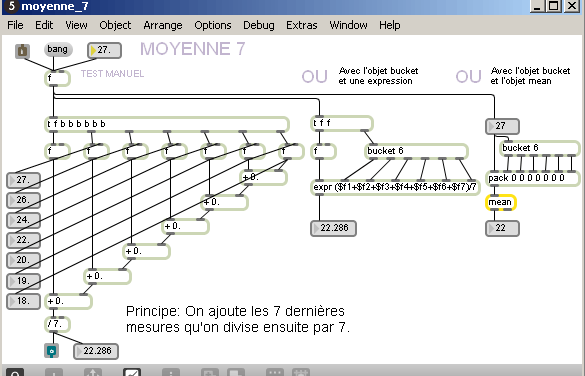Open the Arrange menu
Viewport: 585px width, 376px height.
[163, 25]
